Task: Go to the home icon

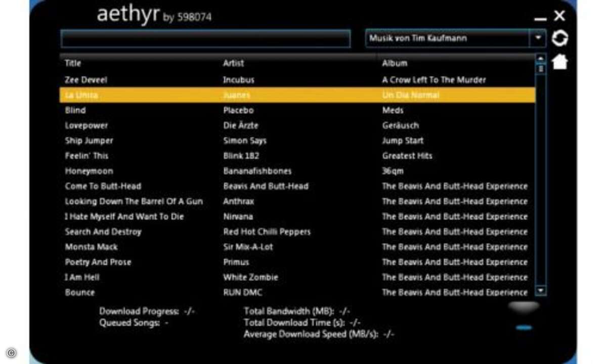Action: click(559, 62)
